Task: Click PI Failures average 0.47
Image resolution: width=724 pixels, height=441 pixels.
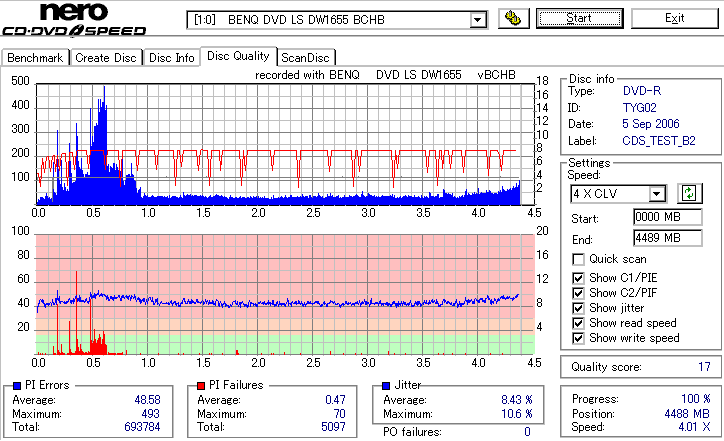Action: tap(335, 400)
